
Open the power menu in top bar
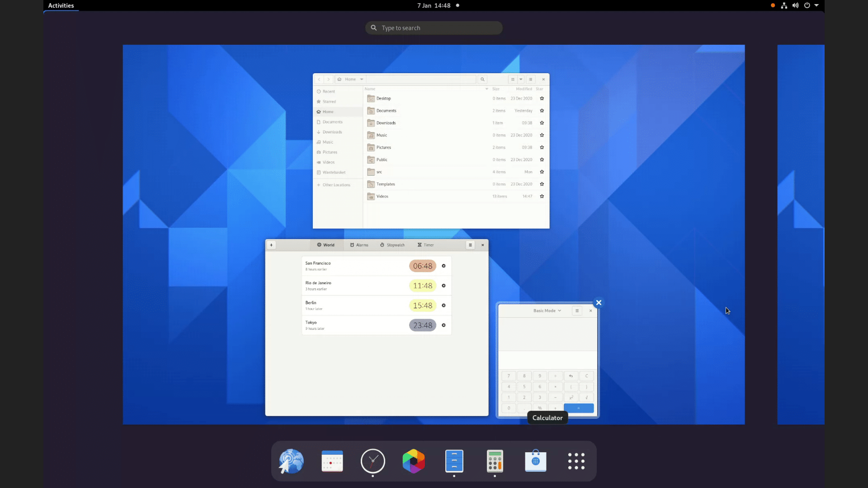(x=807, y=5)
